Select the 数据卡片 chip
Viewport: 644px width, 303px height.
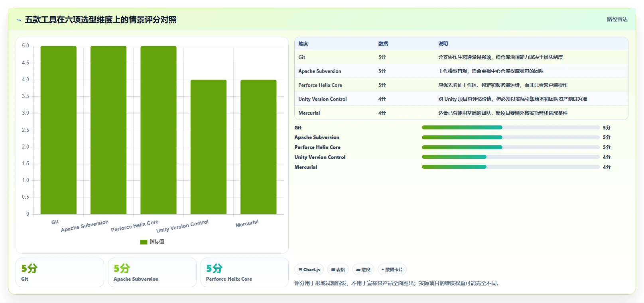[x=392, y=270]
